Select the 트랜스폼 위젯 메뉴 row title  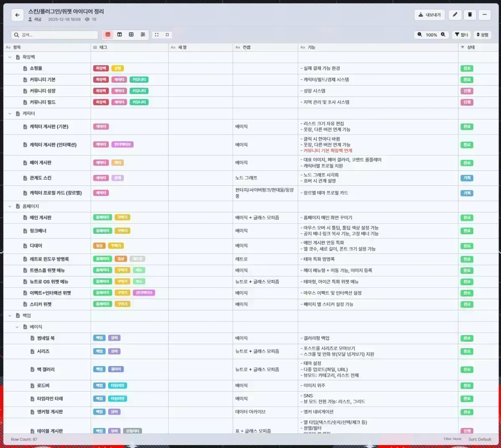tap(47, 271)
